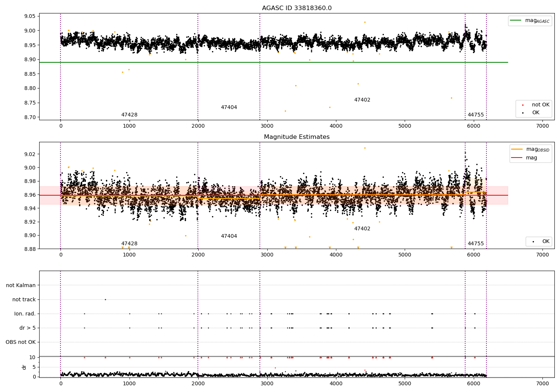The width and height of the screenshot is (560, 392).
Task: Click the 6000 x-axis tick of bottom panel
Action: [474, 384]
